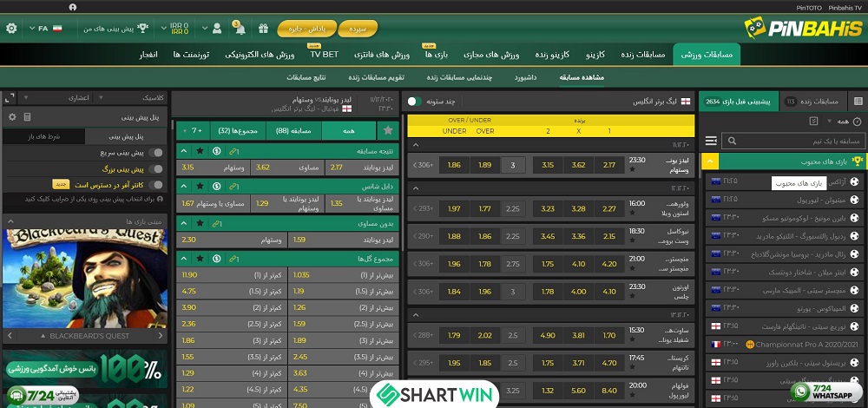Open the مسابقات ورزشی main tab

coord(707,55)
